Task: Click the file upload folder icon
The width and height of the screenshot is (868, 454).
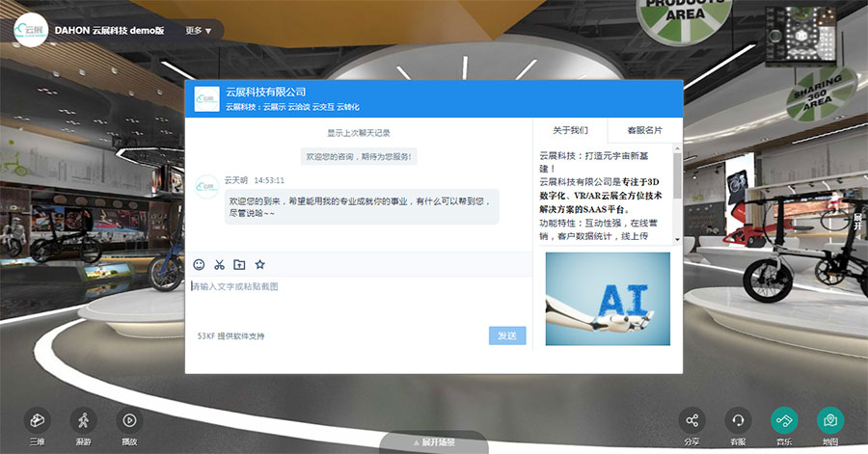Action: click(239, 264)
